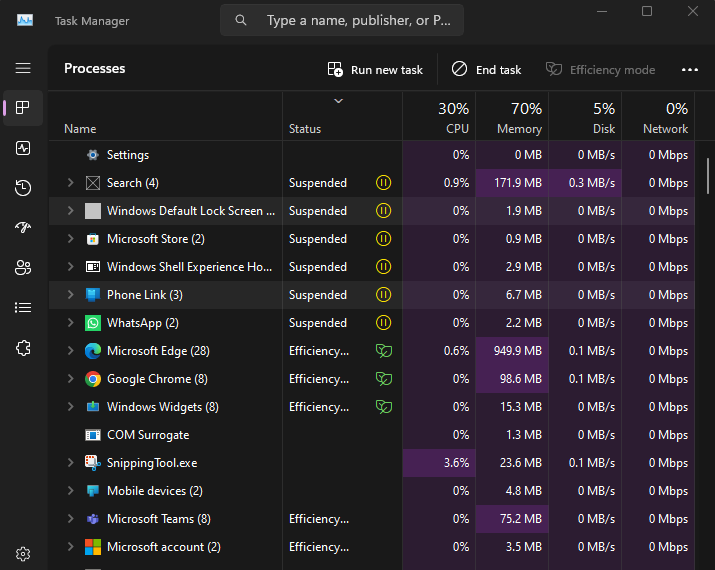Click the SnippingTool.exe process icon
Image resolution: width=715 pixels, height=570 pixels.
pos(93,463)
